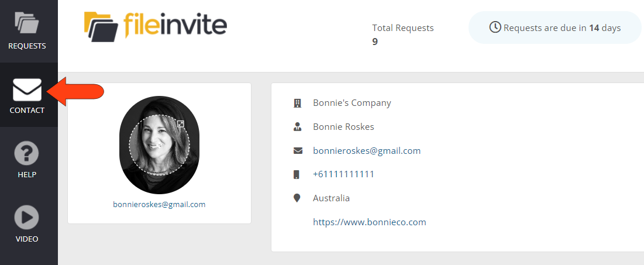The width and height of the screenshot is (644, 265).
Task: Click the building icon beside Bonnie's Company
Action: pos(297,103)
